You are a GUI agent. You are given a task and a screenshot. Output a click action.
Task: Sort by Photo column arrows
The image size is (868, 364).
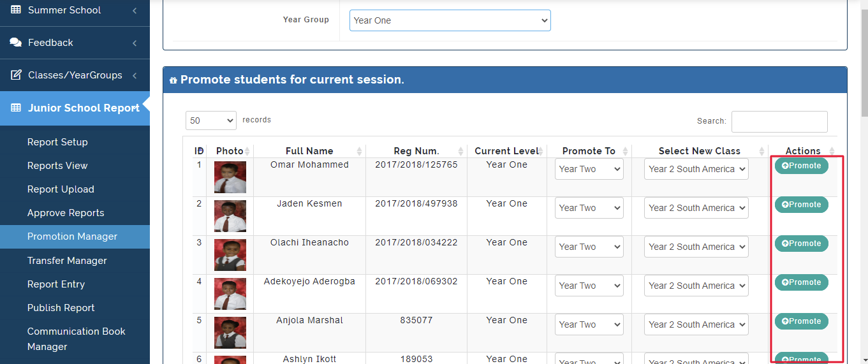point(247,151)
